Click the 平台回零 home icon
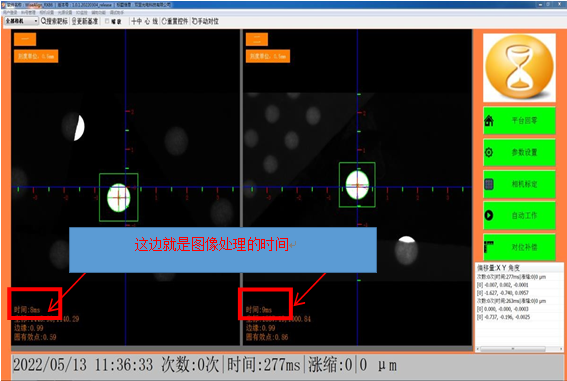This screenshot has height=381, width=567. click(x=489, y=120)
